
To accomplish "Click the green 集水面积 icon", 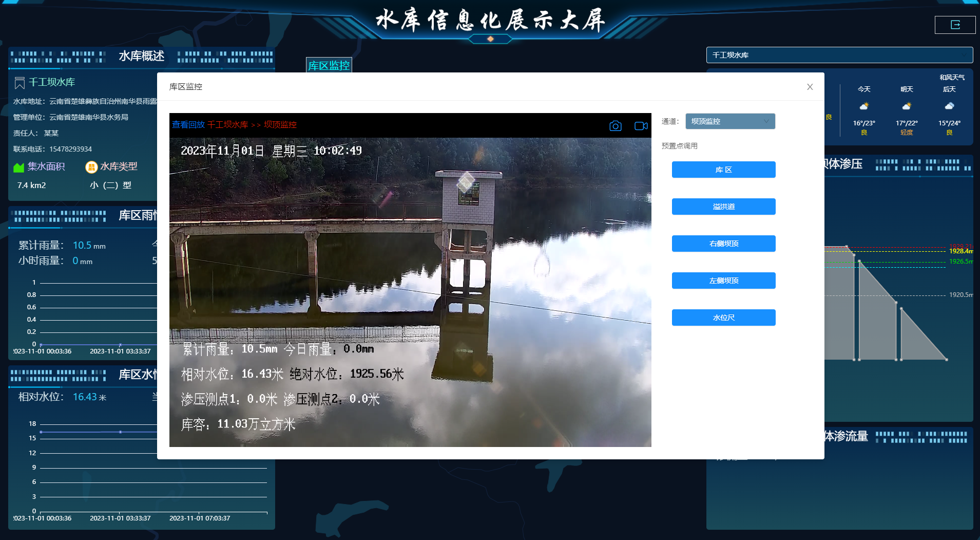I will point(19,167).
